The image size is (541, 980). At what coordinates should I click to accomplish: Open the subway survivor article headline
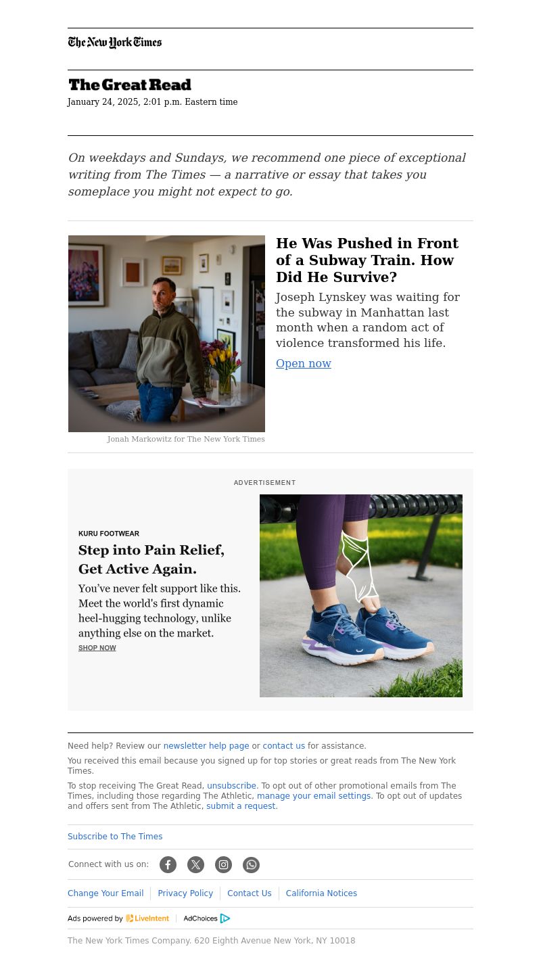(x=367, y=260)
